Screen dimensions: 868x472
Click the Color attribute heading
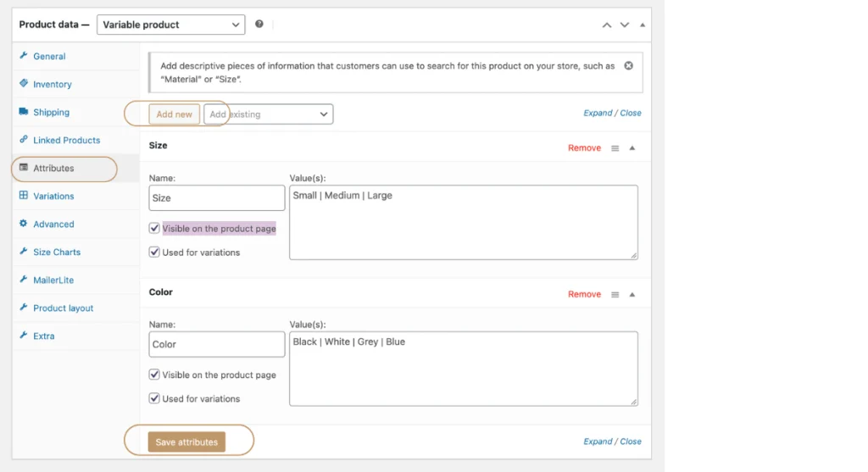coord(160,292)
